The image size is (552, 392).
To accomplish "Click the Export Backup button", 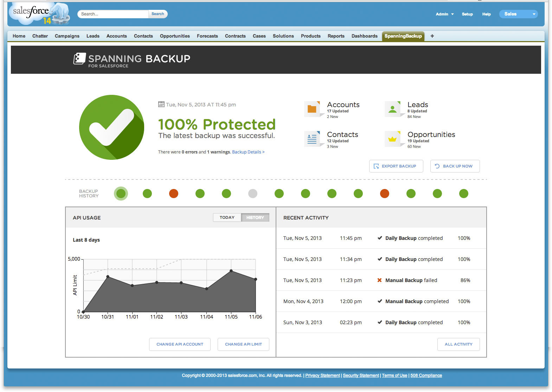I will click(396, 166).
